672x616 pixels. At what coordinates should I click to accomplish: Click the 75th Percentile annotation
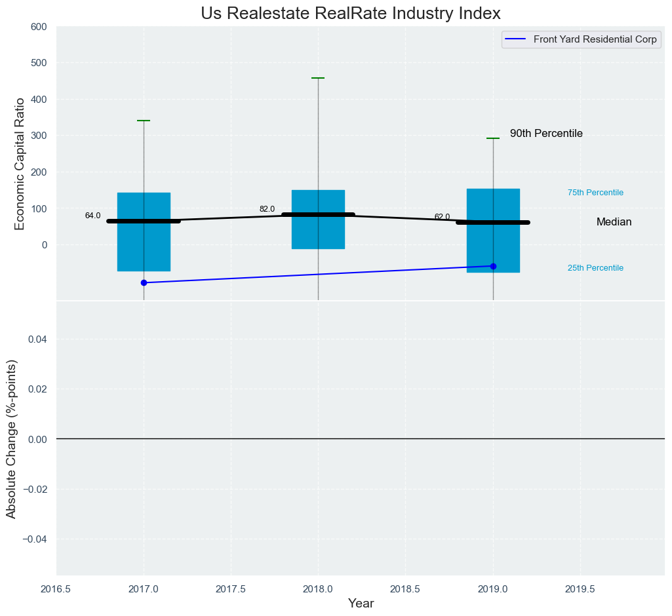pyautogui.click(x=595, y=193)
